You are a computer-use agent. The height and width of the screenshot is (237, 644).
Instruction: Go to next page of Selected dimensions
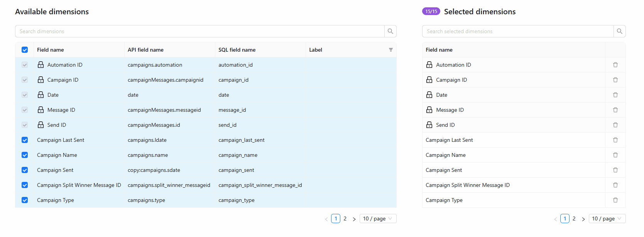pos(583,219)
